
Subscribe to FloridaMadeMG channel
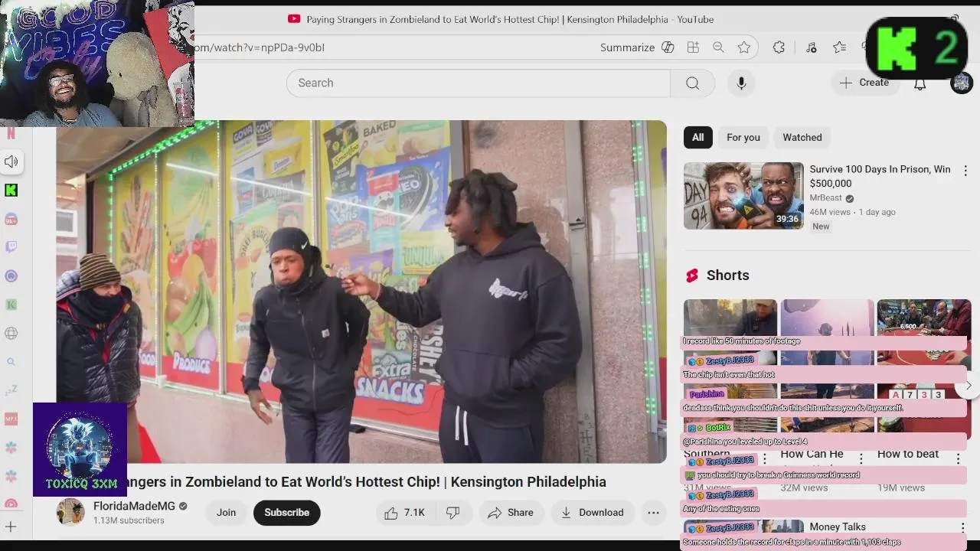pos(287,513)
